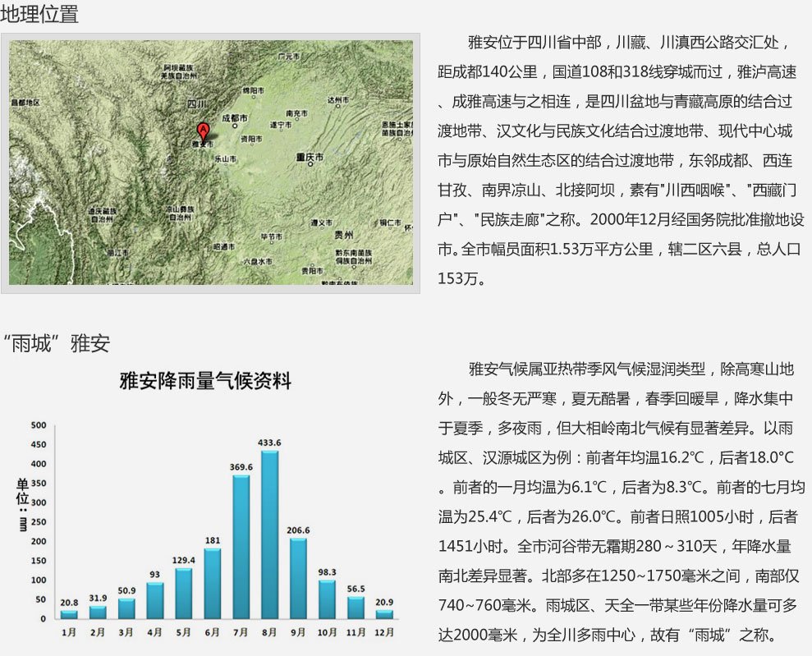Click the 广元市 label on the map

tap(287, 57)
